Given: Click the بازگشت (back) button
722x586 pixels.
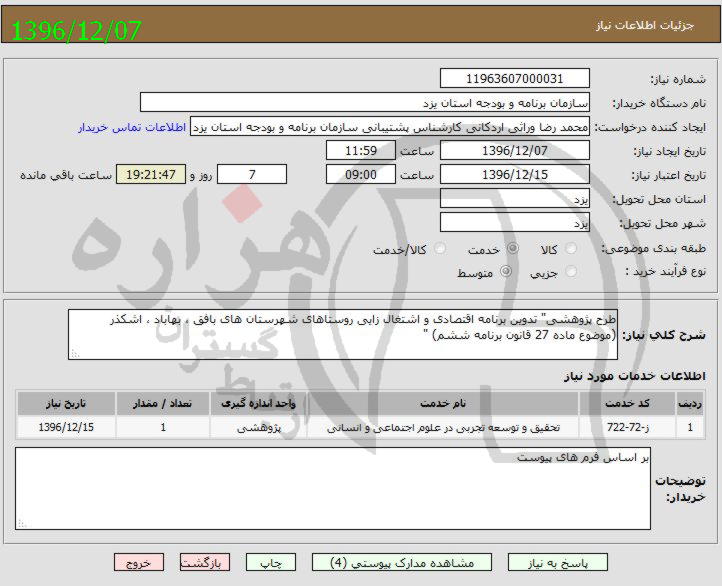Looking at the screenshot, I should [x=204, y=563].
